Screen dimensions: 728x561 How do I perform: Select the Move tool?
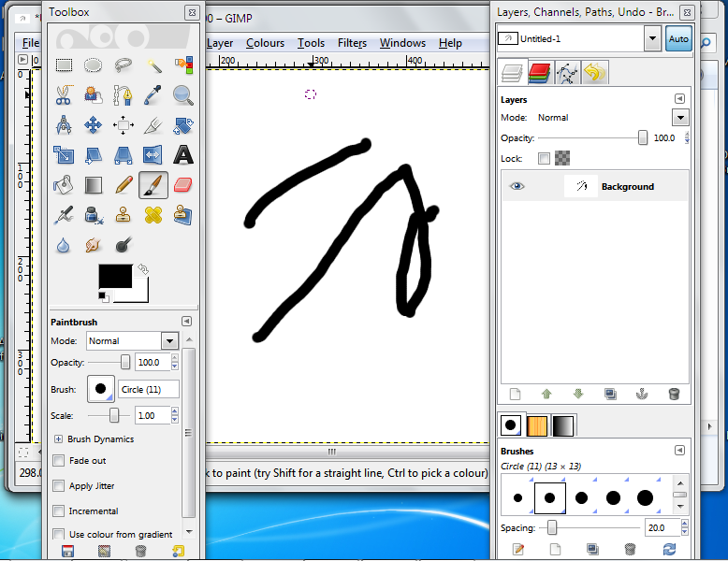[x=94, y=125]
